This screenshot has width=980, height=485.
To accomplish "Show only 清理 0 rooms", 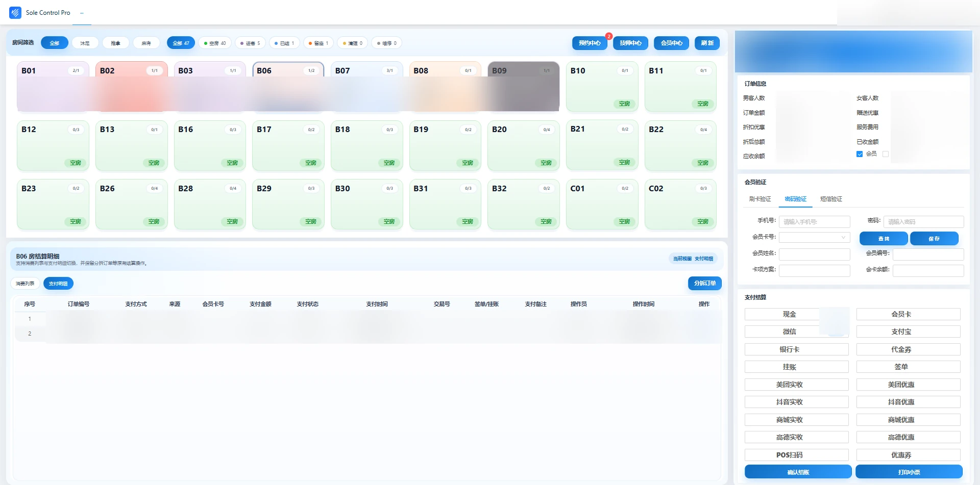I will [x=353, y=43].
